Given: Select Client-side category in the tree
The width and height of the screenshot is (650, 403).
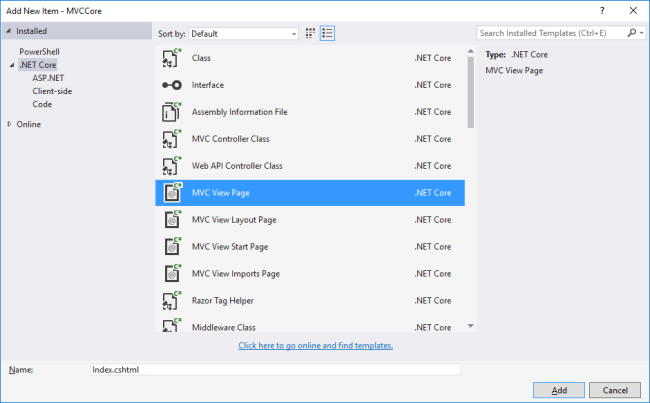Looking at the screenshot, I should pyautogui.click(x=52, y=90).
